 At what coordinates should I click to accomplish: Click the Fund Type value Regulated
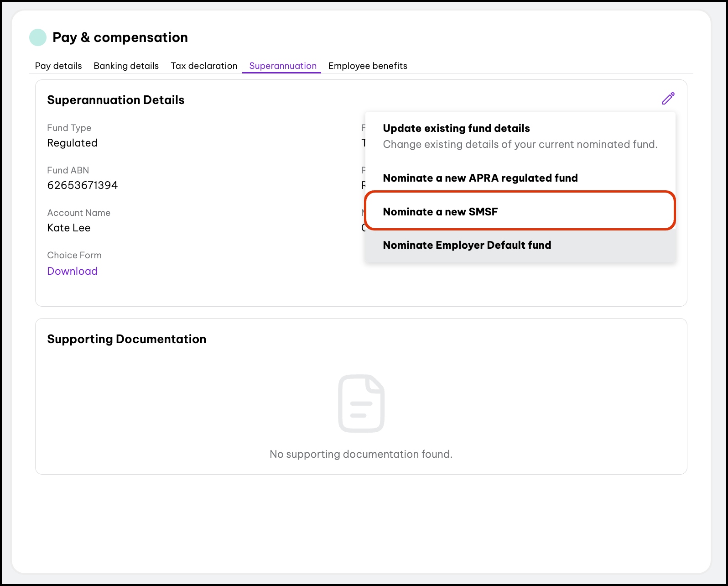click(72, 143)
